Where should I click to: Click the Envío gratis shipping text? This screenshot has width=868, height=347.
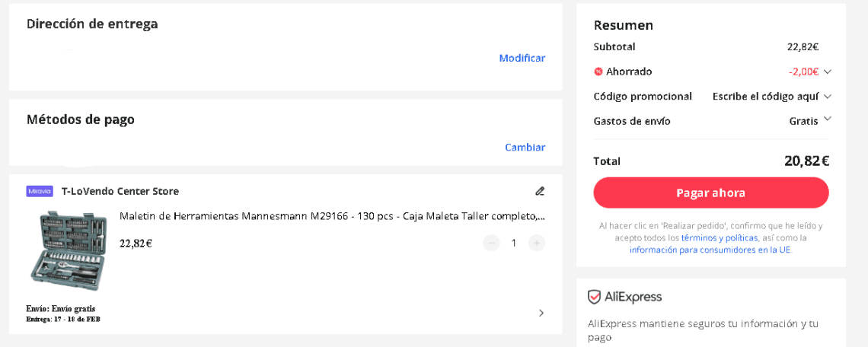(x=61, y=309)
